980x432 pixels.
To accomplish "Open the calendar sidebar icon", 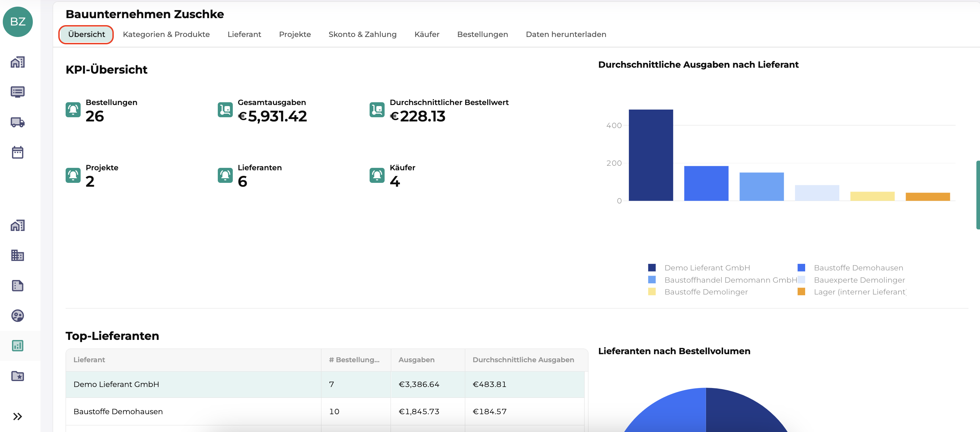I will pos(17,152).
